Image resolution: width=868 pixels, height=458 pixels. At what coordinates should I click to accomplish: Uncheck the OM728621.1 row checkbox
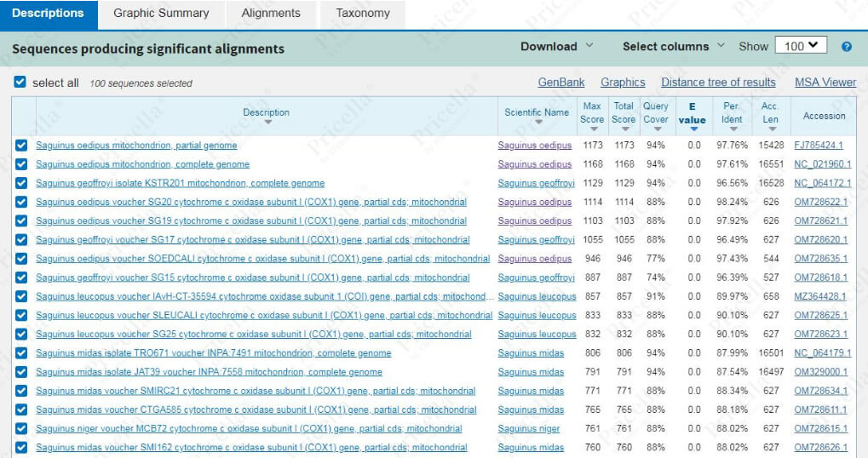[21, 220]
